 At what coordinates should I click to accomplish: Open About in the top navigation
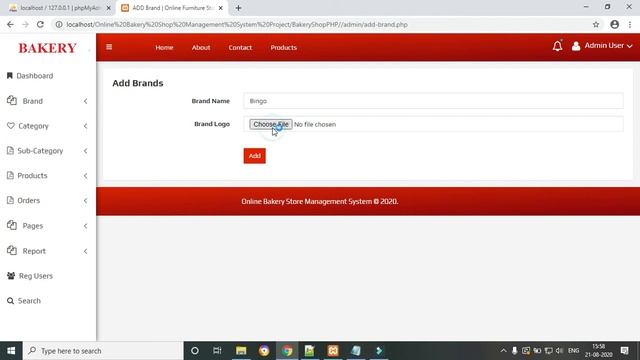pyautogui.click(x=201, y=47)
